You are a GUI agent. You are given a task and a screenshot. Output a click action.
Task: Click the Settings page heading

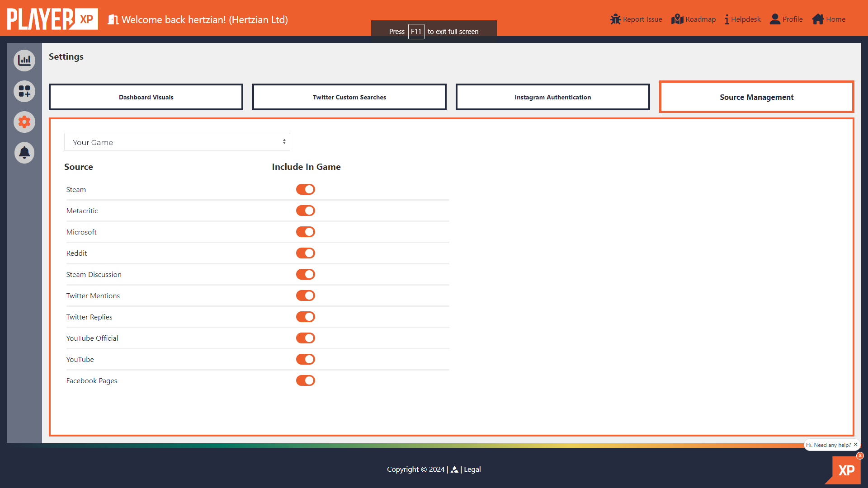coord(66,56)
